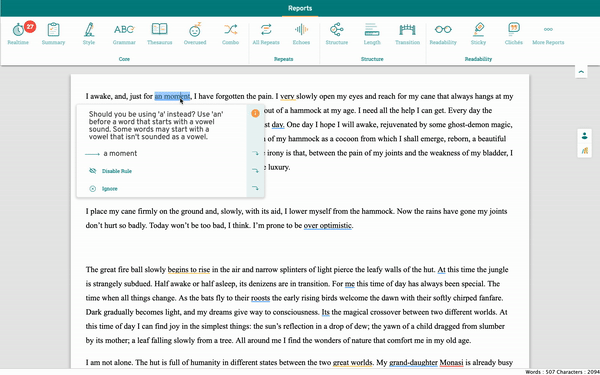Open the Echoes report
The width and height of the screenshot is (600, 375).
pos(301,34)
